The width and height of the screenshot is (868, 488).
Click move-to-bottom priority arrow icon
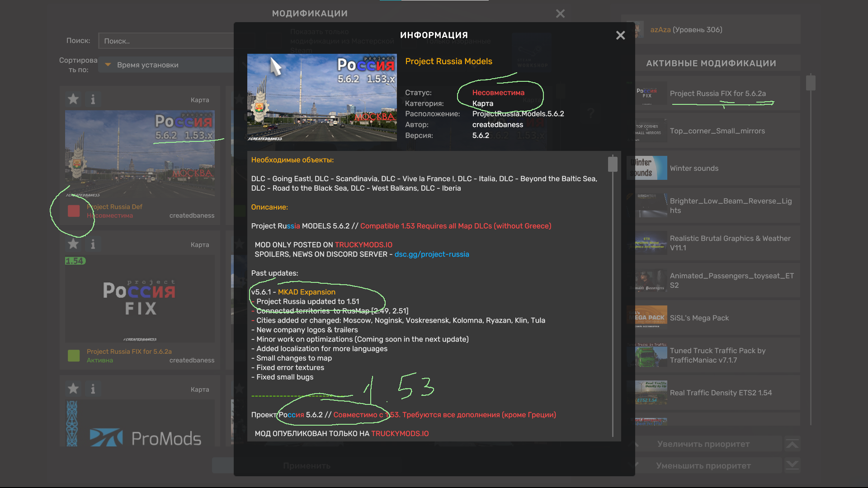click(x=792, y=465)
